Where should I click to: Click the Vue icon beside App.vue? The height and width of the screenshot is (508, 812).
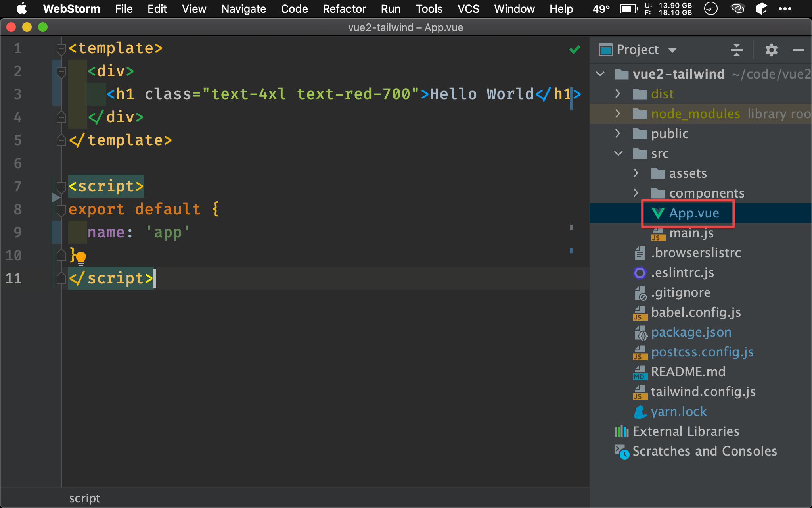[658, 213]
